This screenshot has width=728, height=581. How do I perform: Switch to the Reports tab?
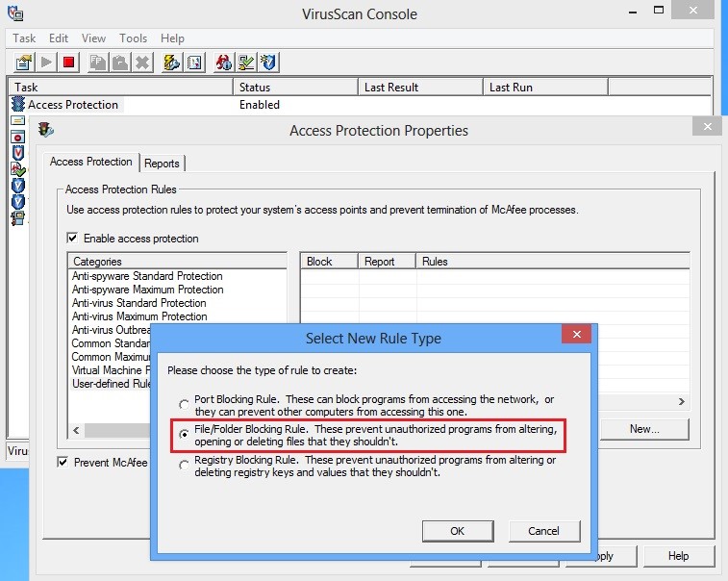162,164
